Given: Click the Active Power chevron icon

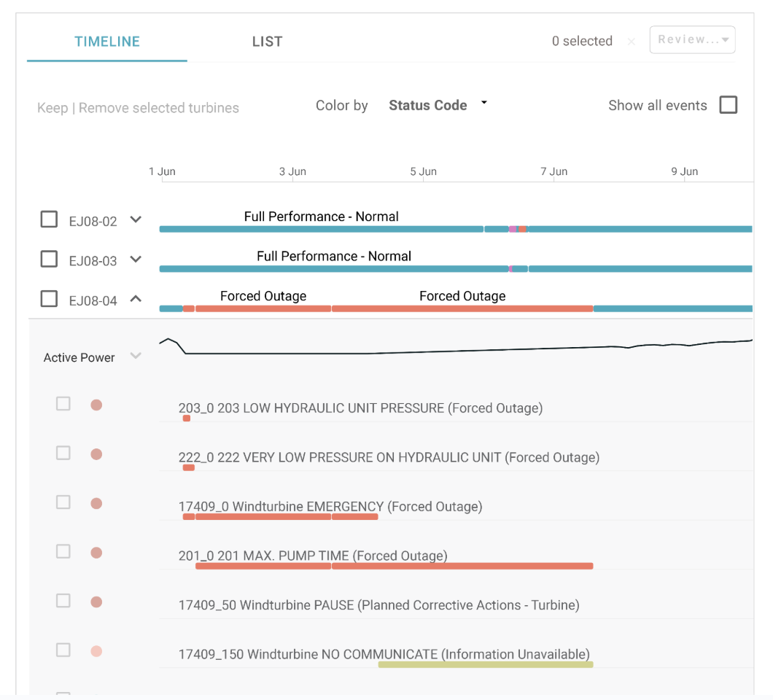Looking at the screenshot, I should click(x=135, y=356).
